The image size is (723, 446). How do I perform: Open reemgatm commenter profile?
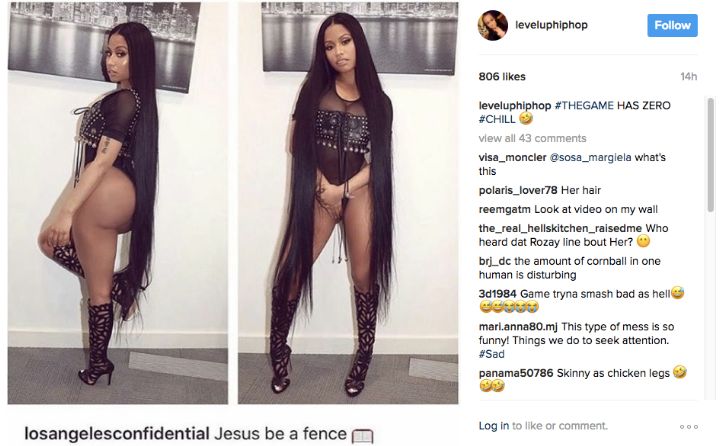pyautogui.click(x=505, y=209)
